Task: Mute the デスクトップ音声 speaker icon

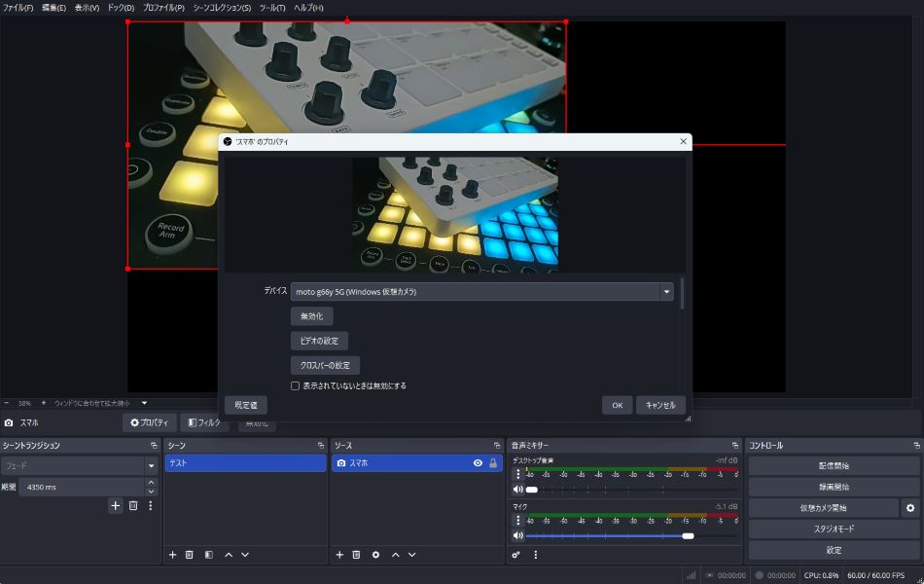Action: tap(518, 490)
